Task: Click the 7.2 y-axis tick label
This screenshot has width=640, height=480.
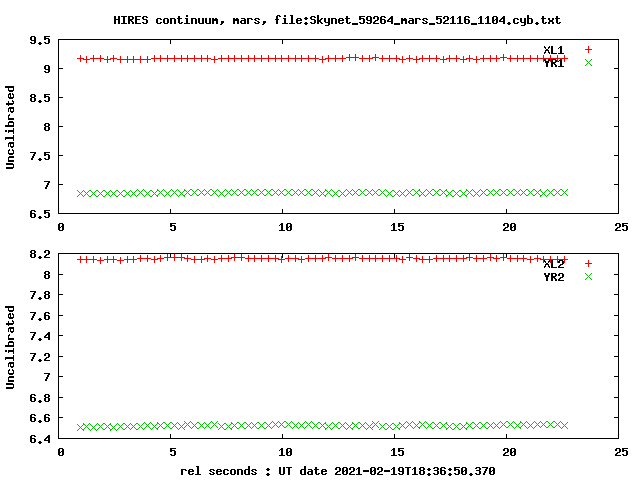Action: pos(40,357)
